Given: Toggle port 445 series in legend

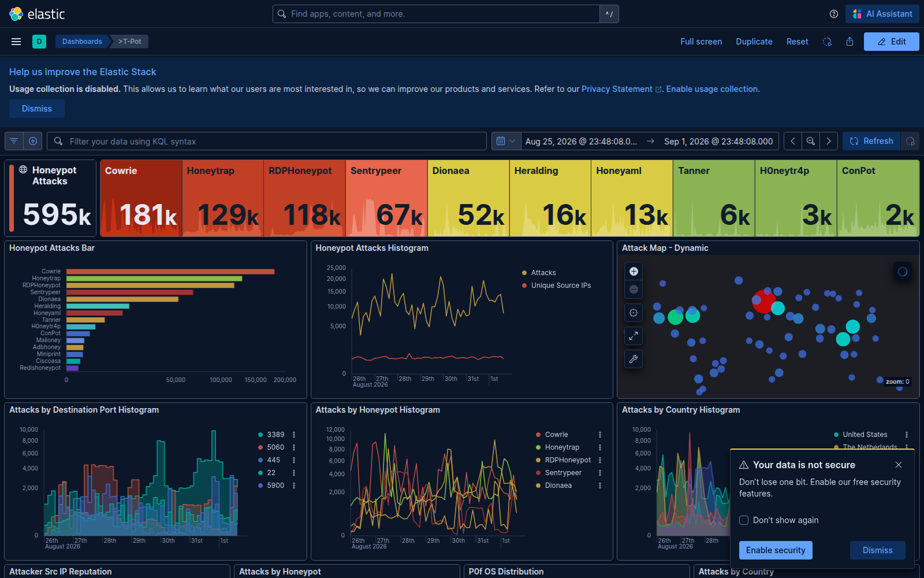Looking at the screenshot, I should [x=274, y=460].
